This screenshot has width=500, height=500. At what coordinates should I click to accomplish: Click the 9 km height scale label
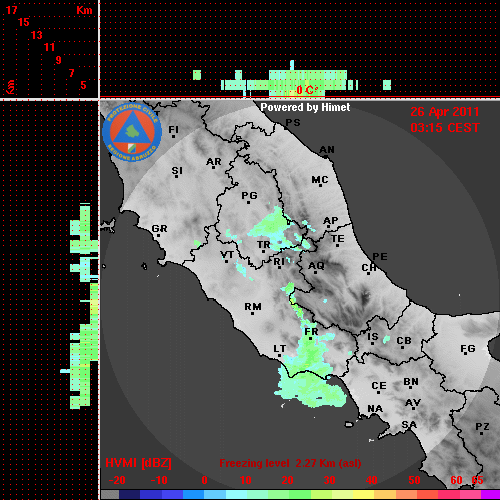[x=58, y=60]
